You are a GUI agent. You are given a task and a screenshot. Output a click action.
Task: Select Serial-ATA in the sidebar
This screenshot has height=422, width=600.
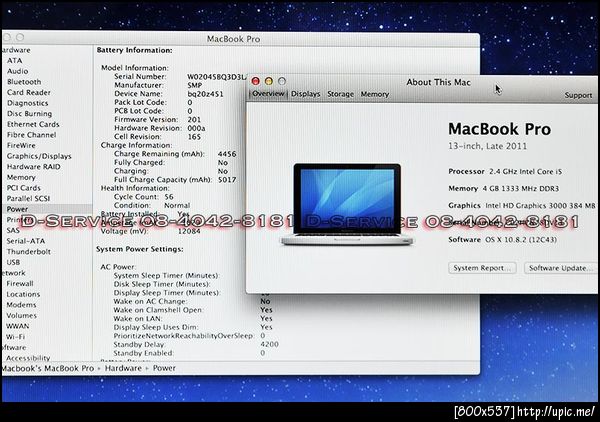click(x=26, y=241)
